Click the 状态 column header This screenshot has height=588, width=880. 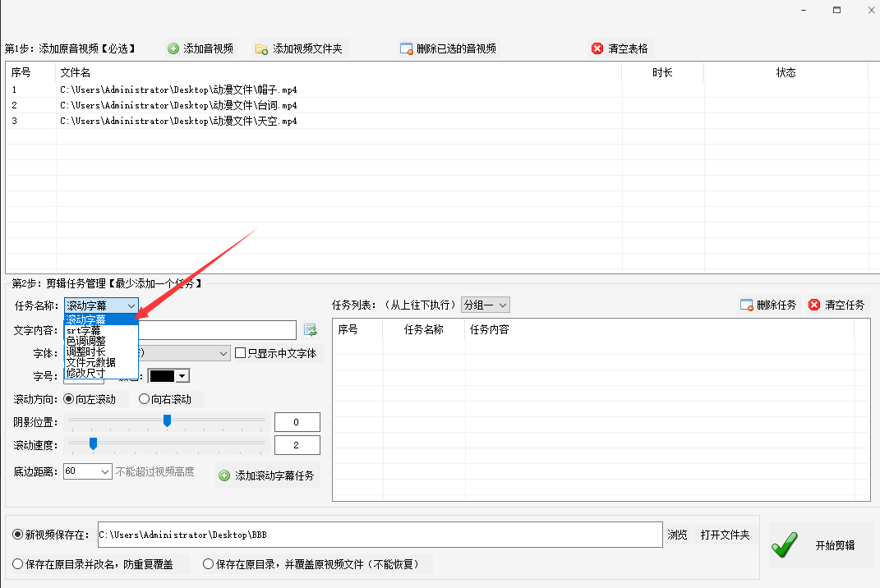pos(786,72)
